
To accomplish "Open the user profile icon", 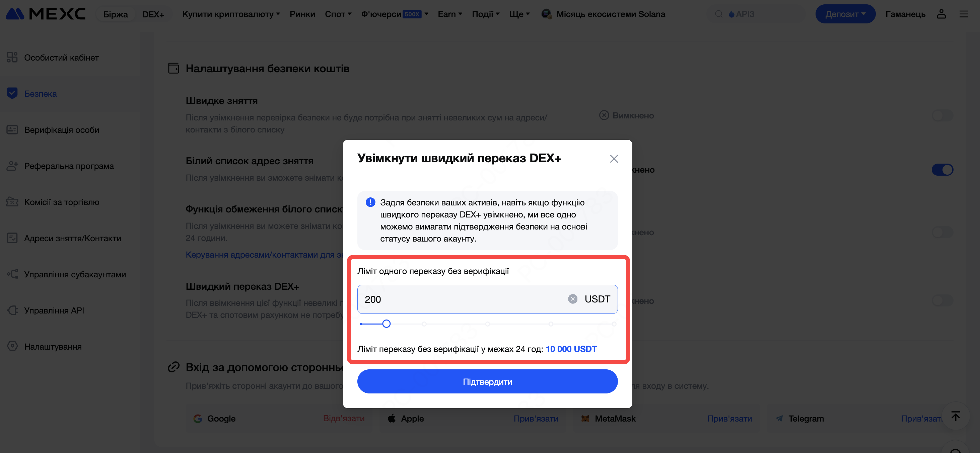I will click(x=941, y=14).
